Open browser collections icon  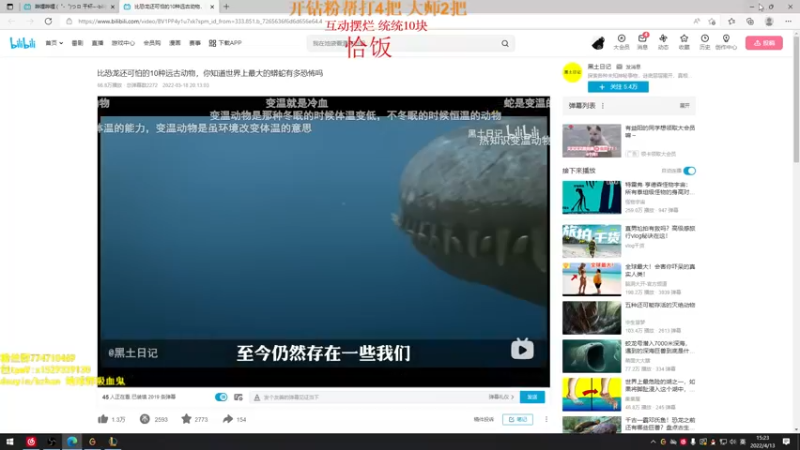coord(750,21)
